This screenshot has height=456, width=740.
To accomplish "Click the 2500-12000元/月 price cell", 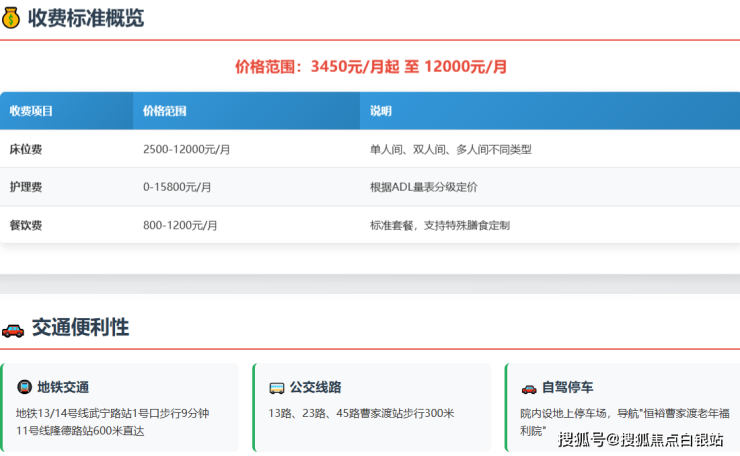I will point(187,149).
